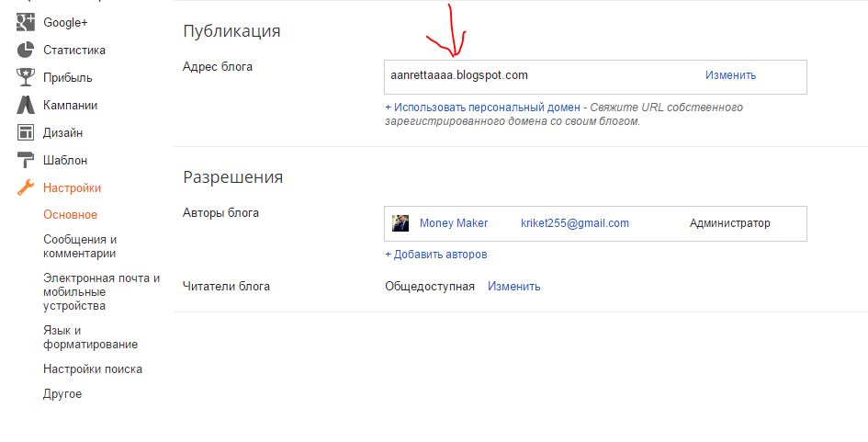This screenshot has width=868, height=442.
Task: Open the Основное settings subsection
Action: (x=71, y=214)
